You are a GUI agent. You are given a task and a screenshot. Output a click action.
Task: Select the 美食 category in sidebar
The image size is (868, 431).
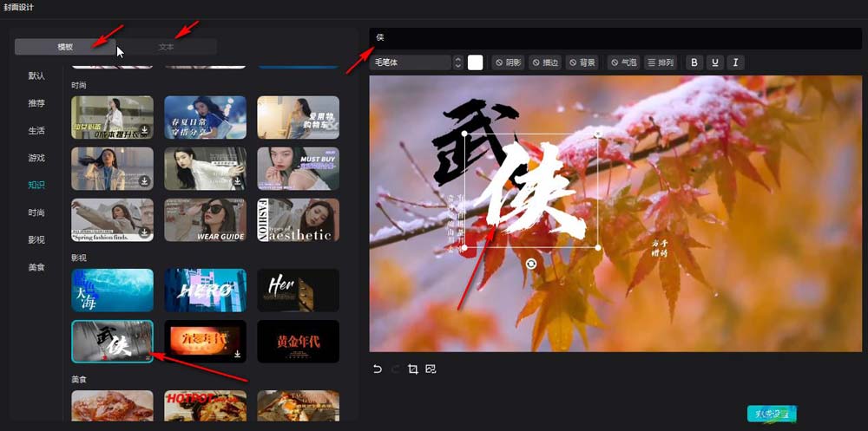36,267
